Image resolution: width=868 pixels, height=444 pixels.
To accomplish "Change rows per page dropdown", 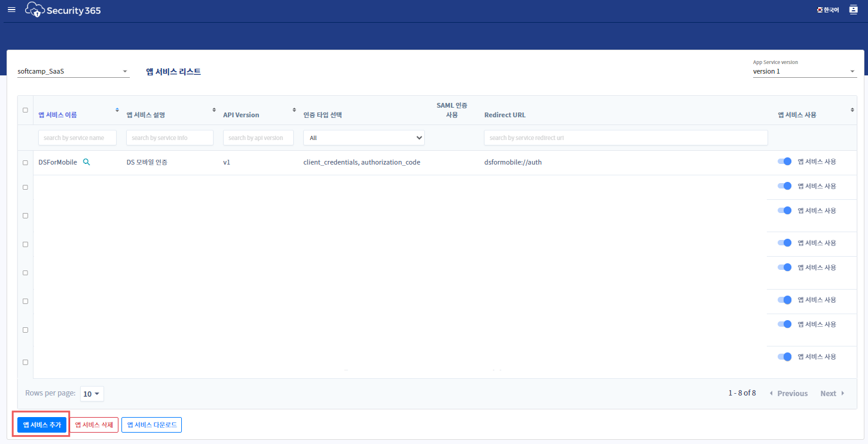I will point(92,394).
